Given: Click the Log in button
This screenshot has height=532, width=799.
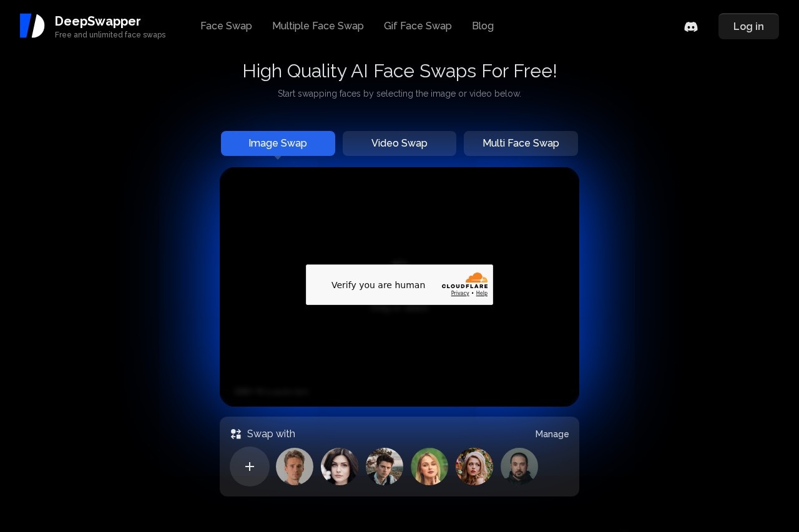Looking at the screenshot, I should click(748, 26).
